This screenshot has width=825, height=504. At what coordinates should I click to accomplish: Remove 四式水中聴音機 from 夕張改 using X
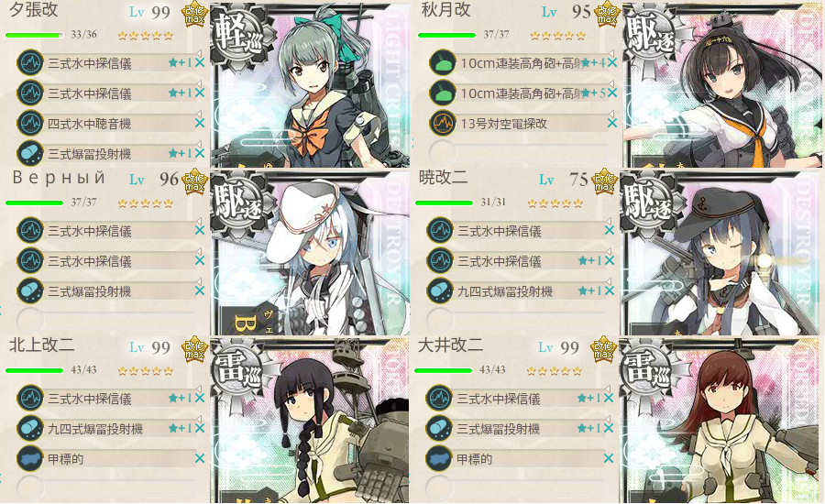tap(200, 123)
